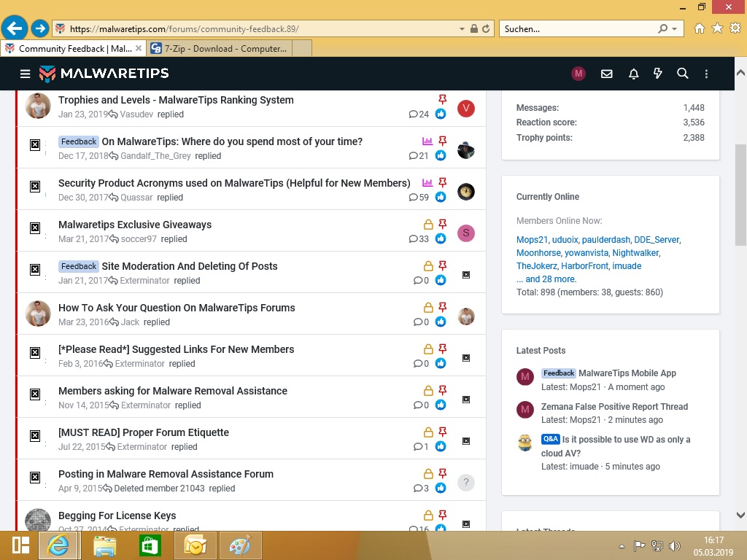
Task: Click the like icon on Site Moderation thread
Action: [x=441, y=280]
